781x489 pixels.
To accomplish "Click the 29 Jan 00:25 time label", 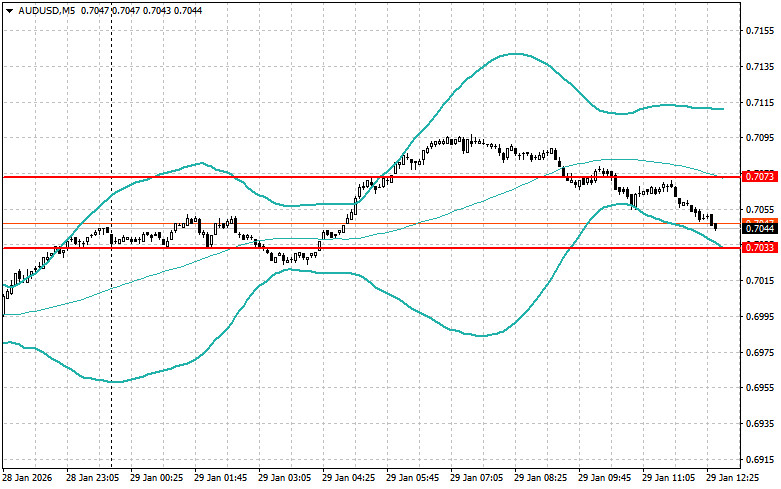I will pos(156,478).
